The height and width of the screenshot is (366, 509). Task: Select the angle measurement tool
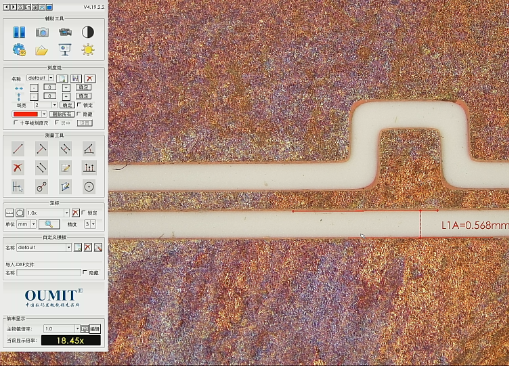[x=89, y=149]
